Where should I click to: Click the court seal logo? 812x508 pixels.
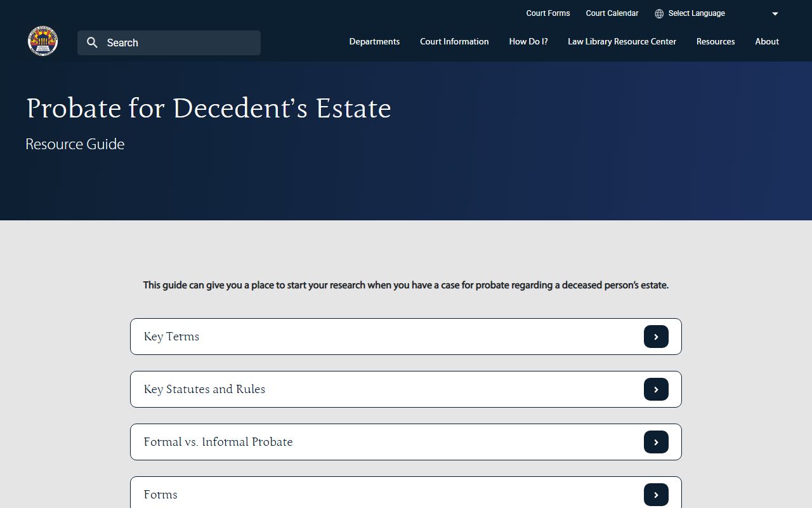point(43,41)
